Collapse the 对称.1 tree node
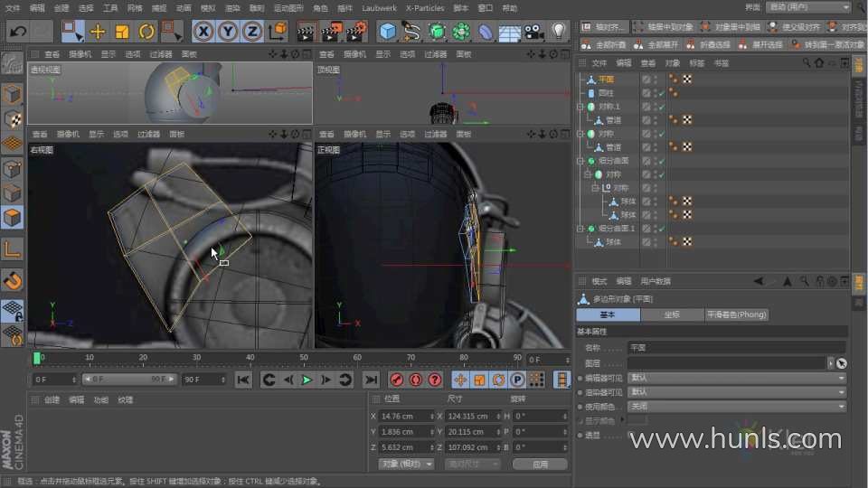The height and width of the screenshot is (488, 868). 580,107
